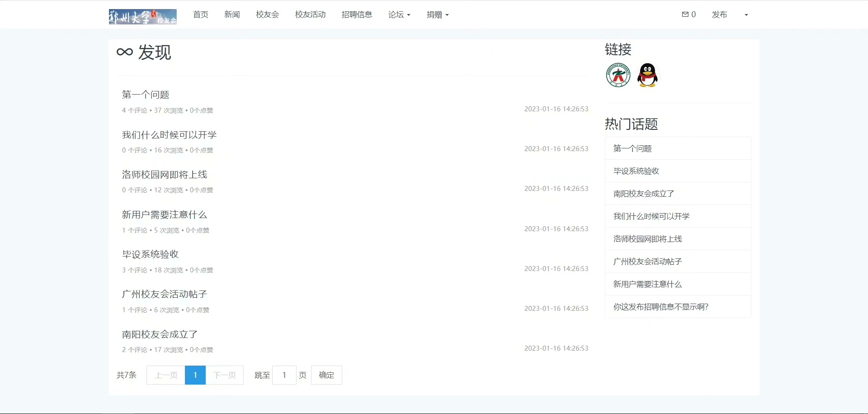This screenshot has height=414, width=868.
Task: Select hot topic 洛师校园网即将上线
Action: click(x=678, y=239)
